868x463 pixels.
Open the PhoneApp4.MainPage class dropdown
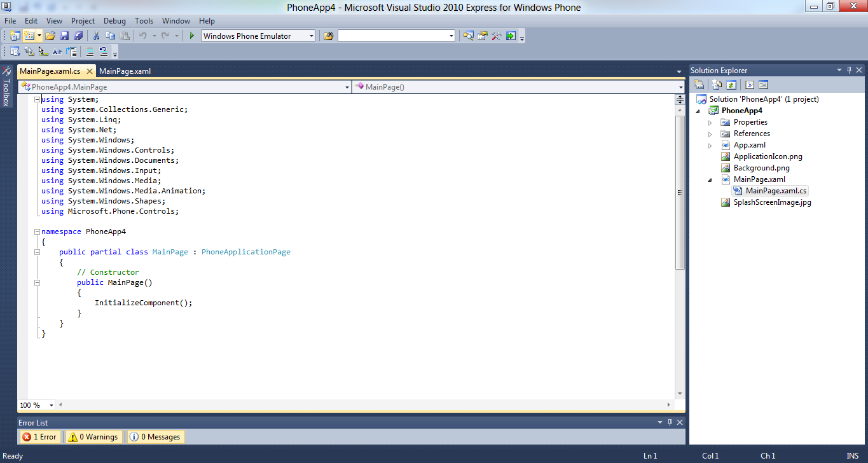click(x=347, y=87)
